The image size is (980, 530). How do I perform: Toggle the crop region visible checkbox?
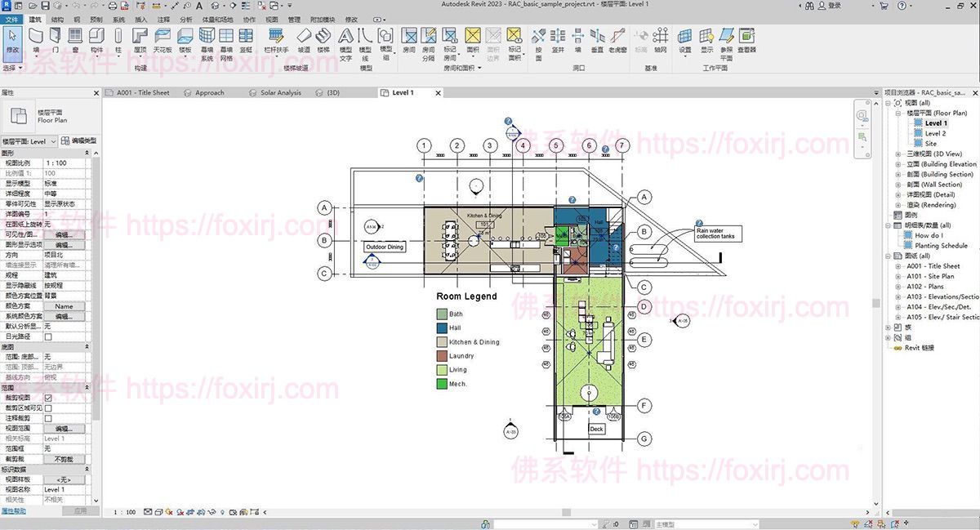[47, 408]
